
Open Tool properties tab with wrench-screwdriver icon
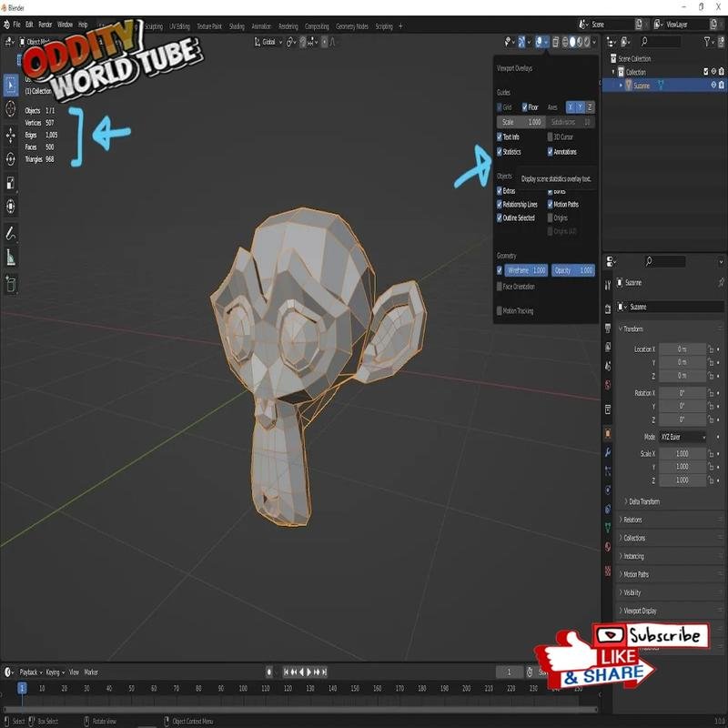click(608, 286)
